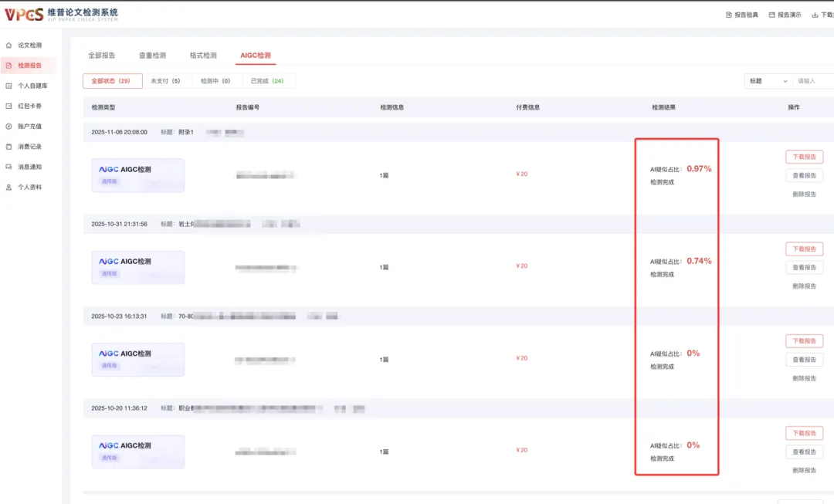
Task: Click the 请输入 search input field
Action: click(814, 81)
